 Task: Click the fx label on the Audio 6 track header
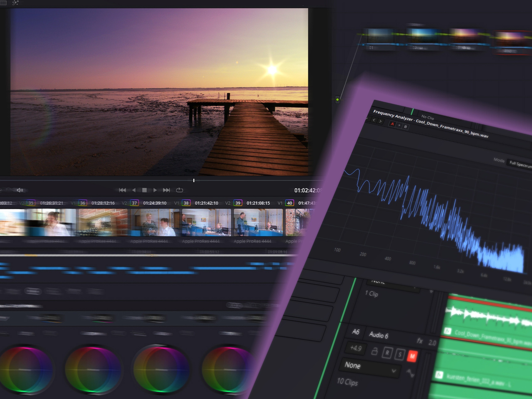pos(420,341)
